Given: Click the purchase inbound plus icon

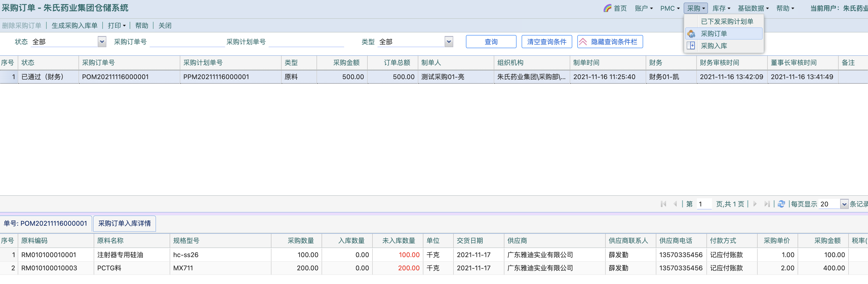Looking at the screenshot, I should (691, 46).
